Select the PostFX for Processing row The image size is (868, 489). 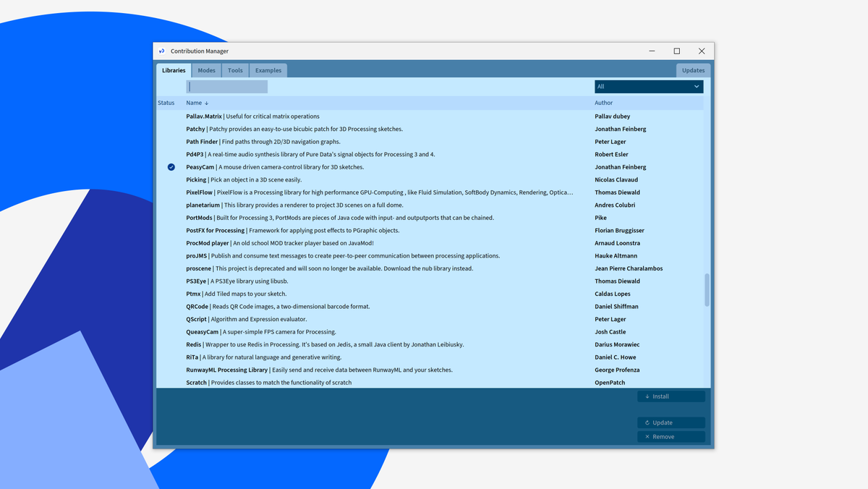click(x=430, y=230)
